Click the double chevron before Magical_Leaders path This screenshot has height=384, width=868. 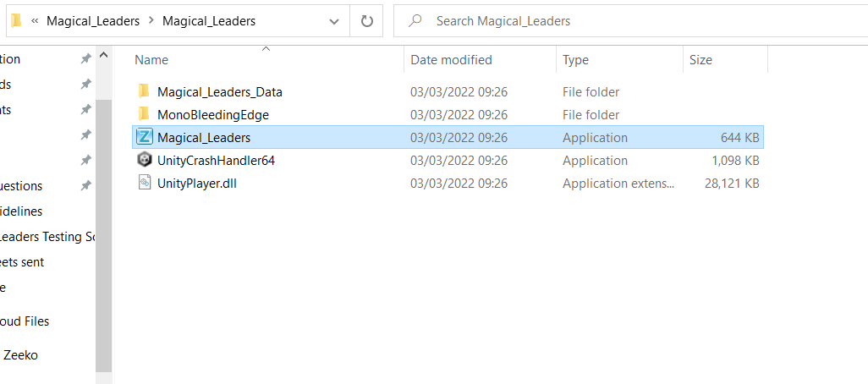pos(35,21)
